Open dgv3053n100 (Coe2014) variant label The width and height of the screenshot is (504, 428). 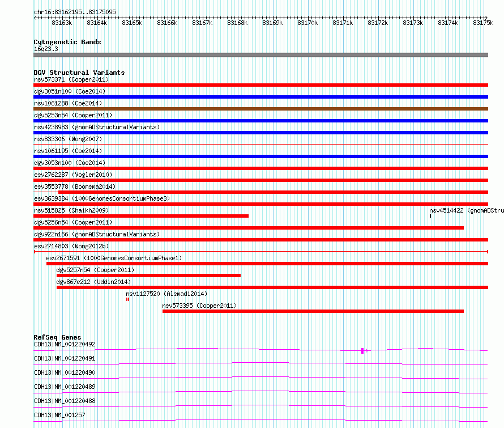pos(70,163)
